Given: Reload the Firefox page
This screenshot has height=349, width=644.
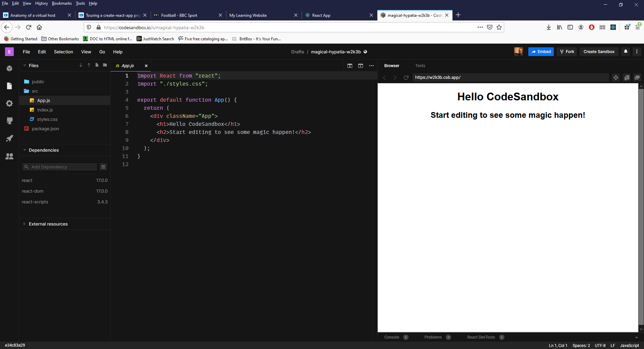Looking at the screenshot, I should (29, 27).
